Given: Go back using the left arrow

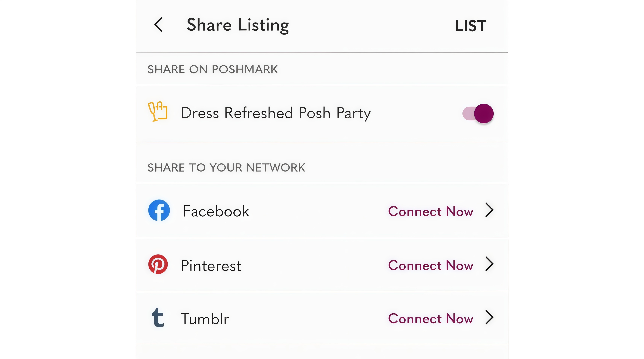Looking at the screenshot, I should click(x=158, y=24).
